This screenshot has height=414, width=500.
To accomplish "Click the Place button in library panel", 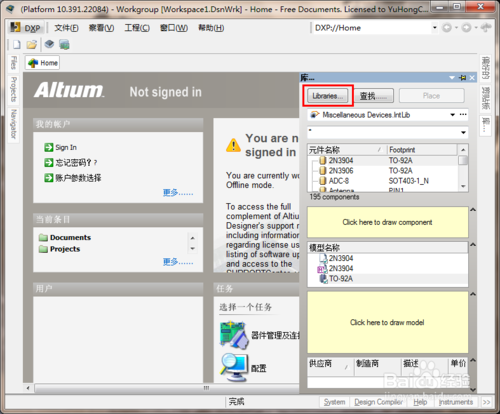I will pos(431,96).
